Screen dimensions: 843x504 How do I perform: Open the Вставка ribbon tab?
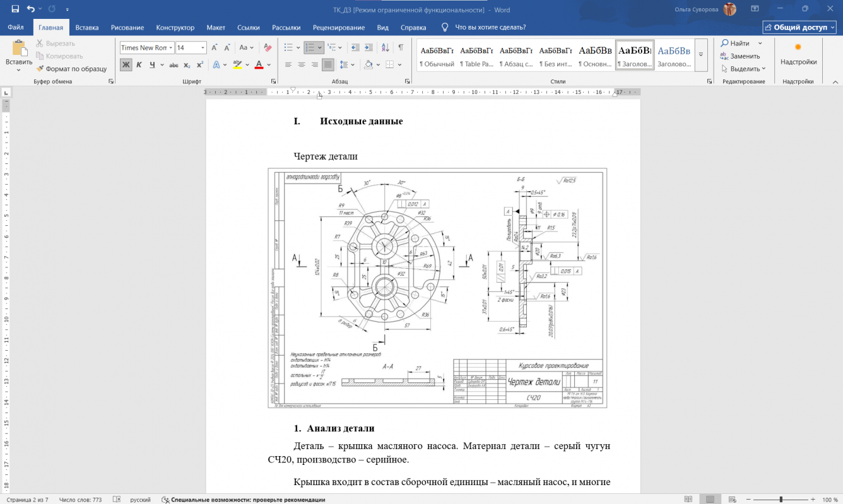(x=87, y=28)
